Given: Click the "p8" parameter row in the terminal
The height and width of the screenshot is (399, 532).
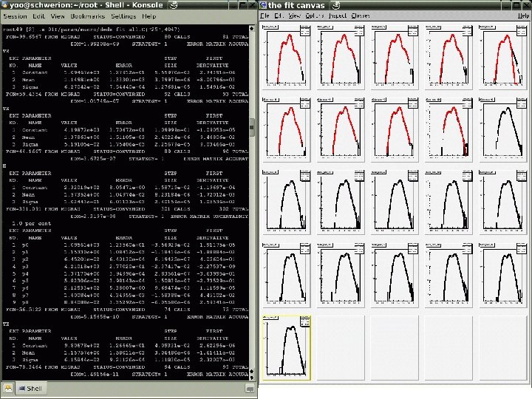Looking at the screenshot, I should pos(123,302).
